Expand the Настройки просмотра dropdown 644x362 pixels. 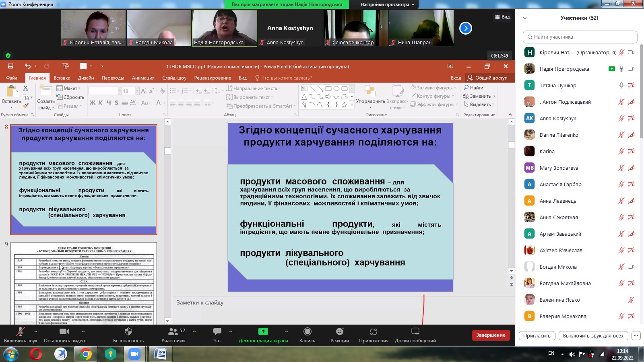coord(387,4)
